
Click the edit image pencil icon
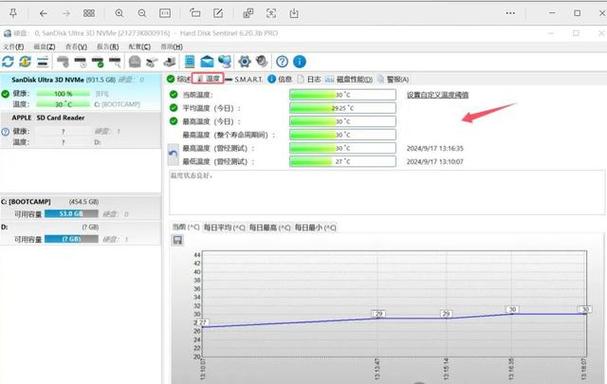218,13
